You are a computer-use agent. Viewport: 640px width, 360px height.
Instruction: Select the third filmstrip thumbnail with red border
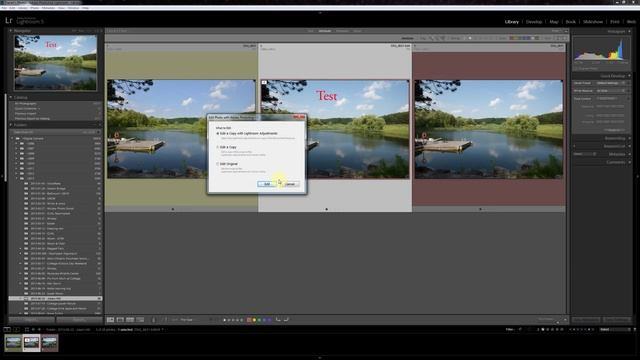click(49, 343)
